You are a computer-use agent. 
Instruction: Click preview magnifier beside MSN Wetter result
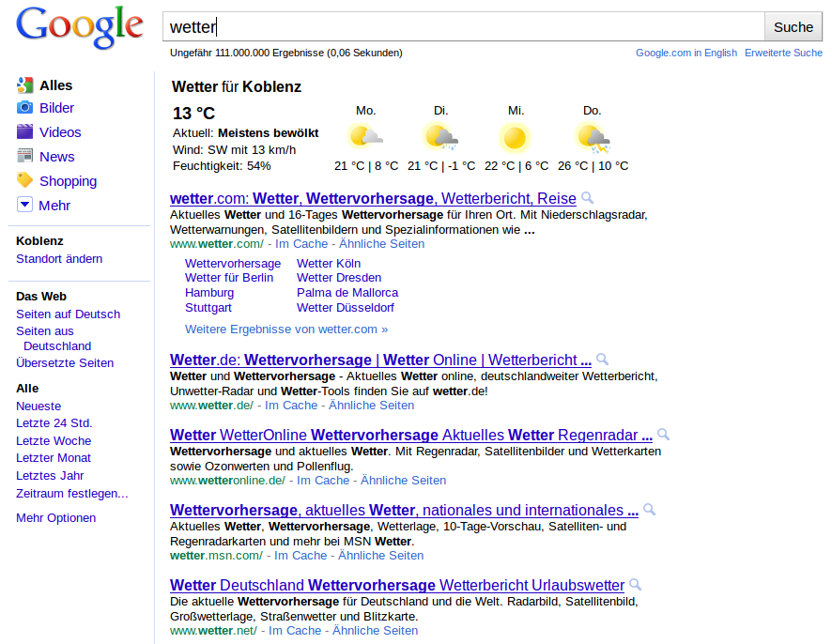click(649, 510)
